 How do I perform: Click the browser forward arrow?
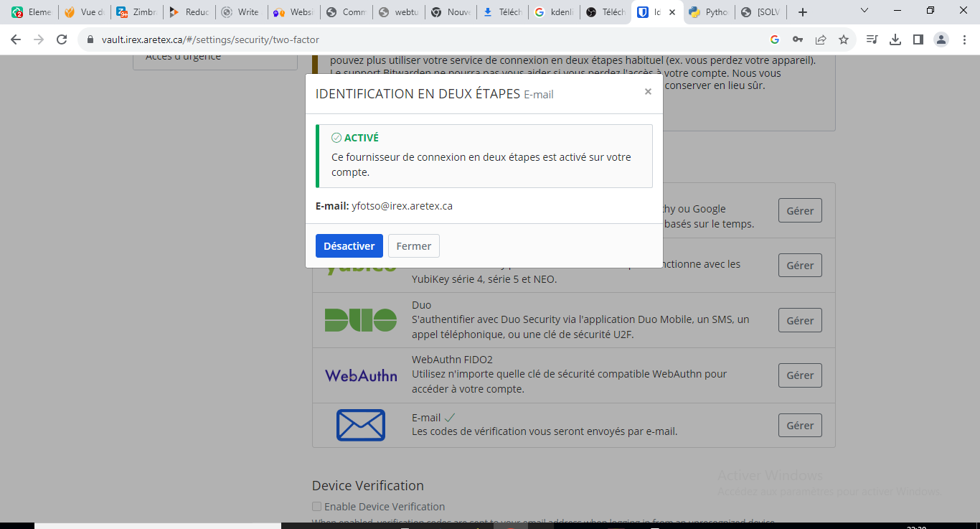[39, 39]
